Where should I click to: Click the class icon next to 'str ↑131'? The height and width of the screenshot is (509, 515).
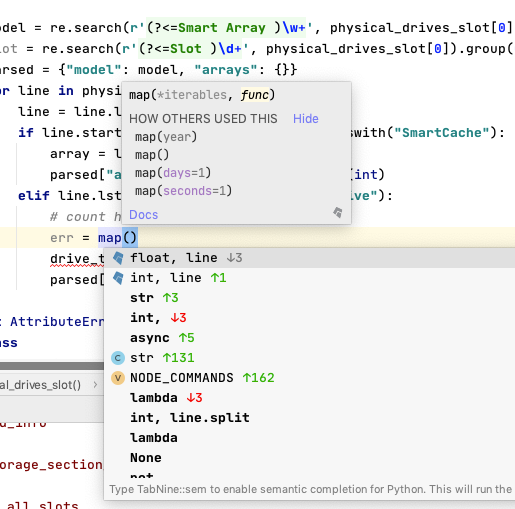(x=118, y=358)
